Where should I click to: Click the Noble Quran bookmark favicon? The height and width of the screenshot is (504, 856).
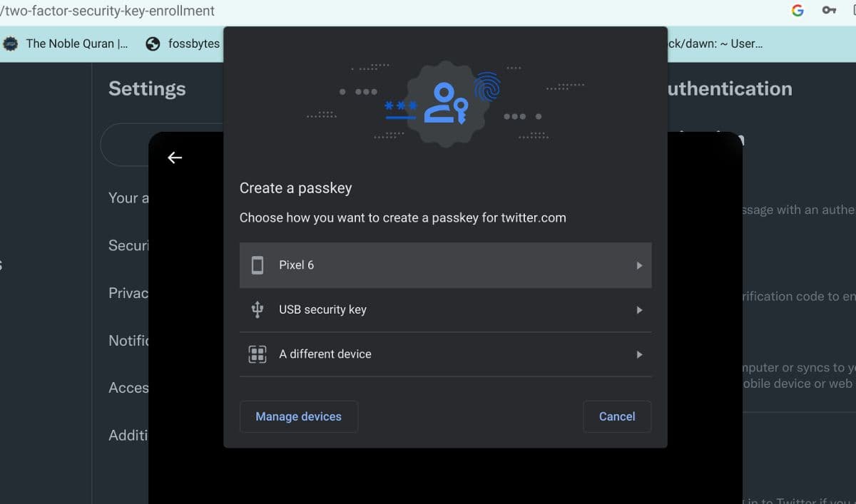tap(11, 43)
